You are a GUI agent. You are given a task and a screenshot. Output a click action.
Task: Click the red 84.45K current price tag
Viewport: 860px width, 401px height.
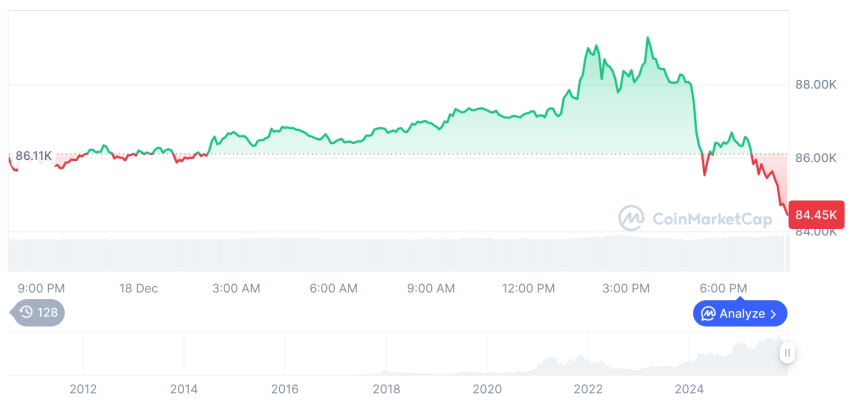click(818, 214)
